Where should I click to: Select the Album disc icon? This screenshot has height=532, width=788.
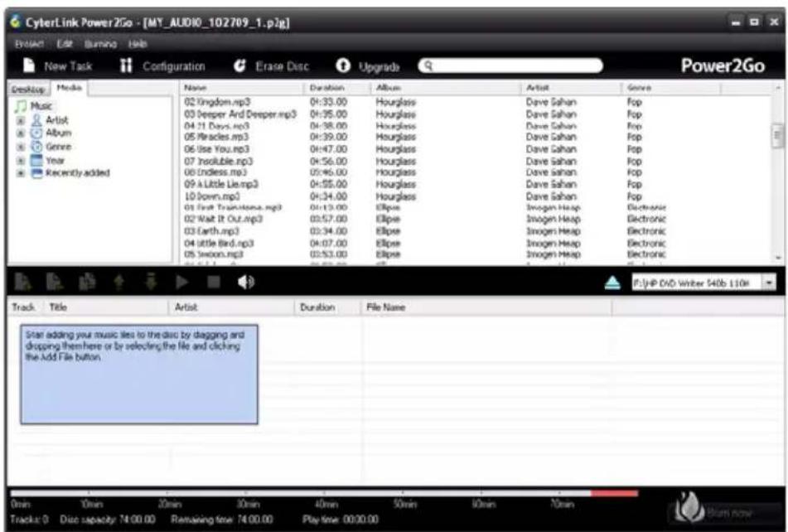pyautogui.click(x=36, y=133)
